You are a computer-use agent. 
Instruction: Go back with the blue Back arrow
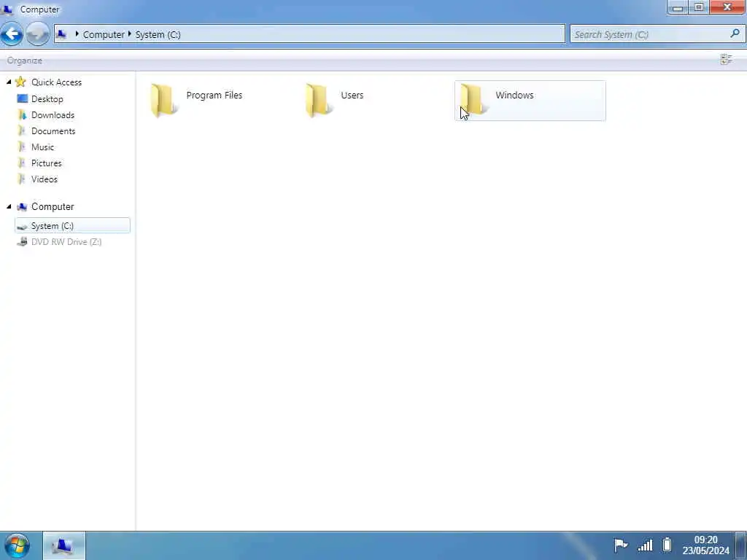coord(12,34)
